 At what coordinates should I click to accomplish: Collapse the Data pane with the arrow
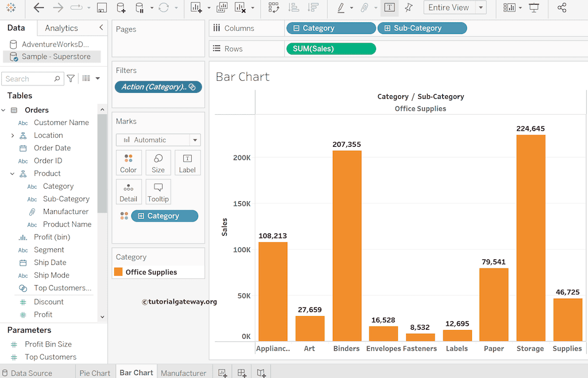tap(102, 28)
